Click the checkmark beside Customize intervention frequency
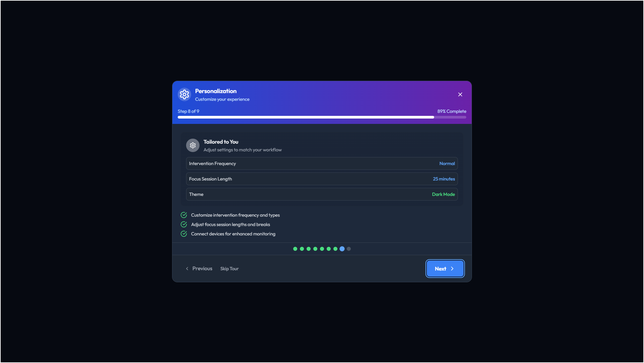644x363 pixels. point(184,215)
